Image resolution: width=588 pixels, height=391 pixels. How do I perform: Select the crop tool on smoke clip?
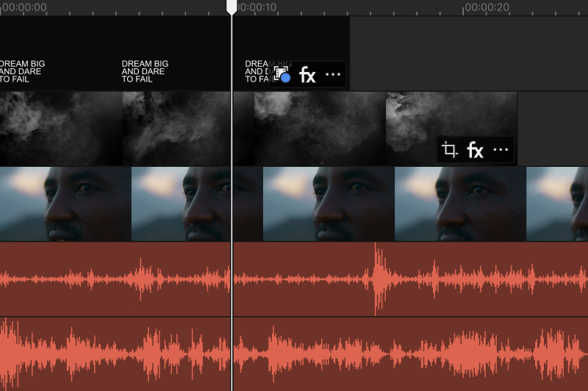pos(449,151)
